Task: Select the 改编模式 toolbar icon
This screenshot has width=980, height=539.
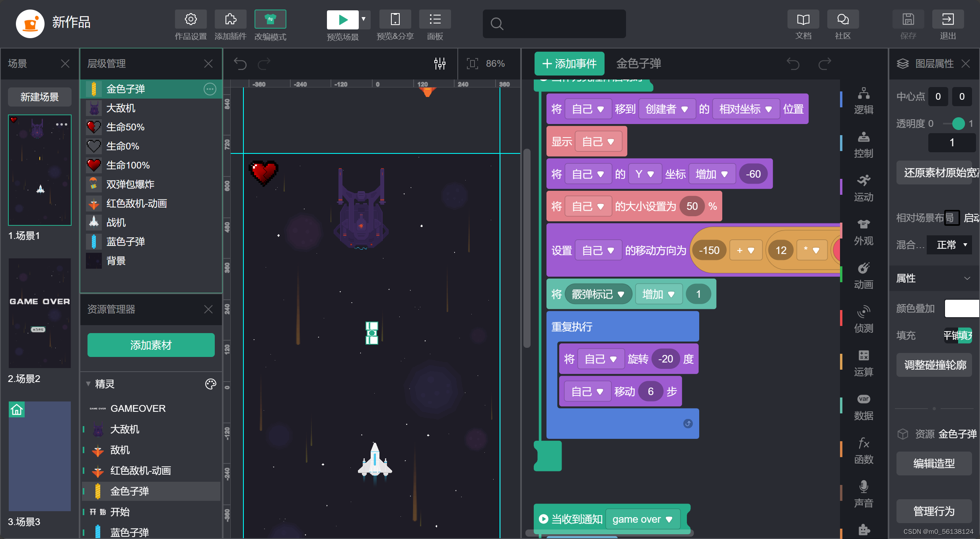Action: tap(270, 19)
